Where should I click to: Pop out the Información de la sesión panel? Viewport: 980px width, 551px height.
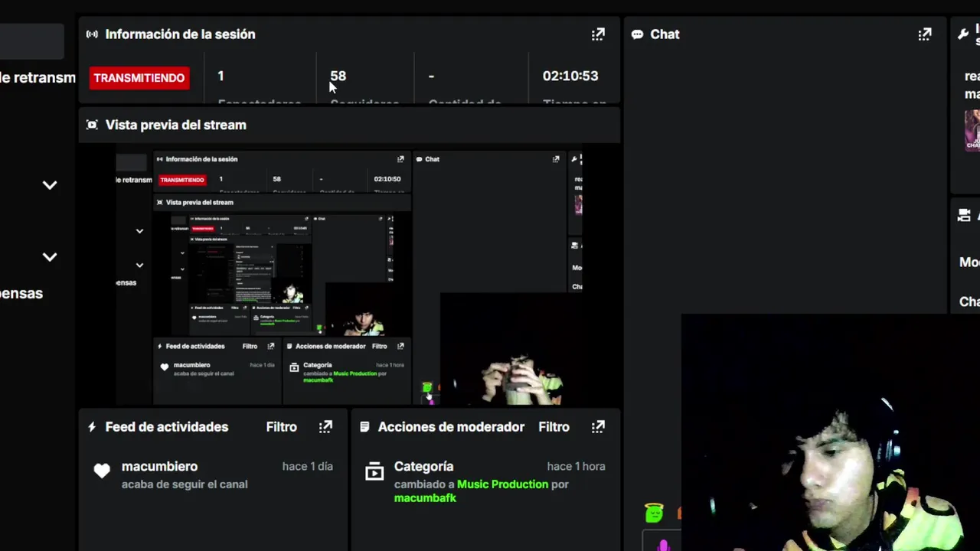(x=598, y=34)
